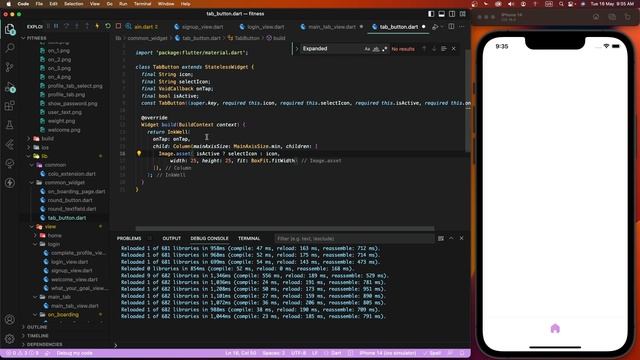The height and width of the screenshot is (360, 640).
Task: Open the TERMINAL panel tab
Action: pyautogui.click(x=249, y=238)
